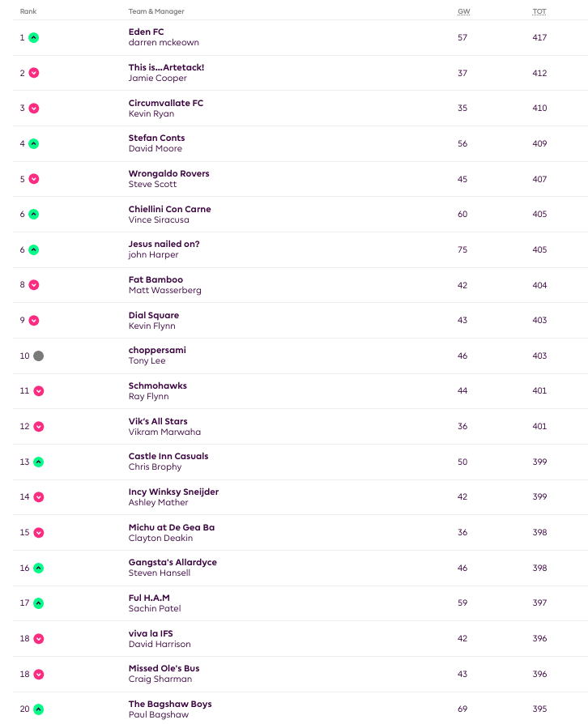Click red rank arrow for Fat Bamboo
The width and height of the screenshot is (588, 724).
(x=34, y=285)
